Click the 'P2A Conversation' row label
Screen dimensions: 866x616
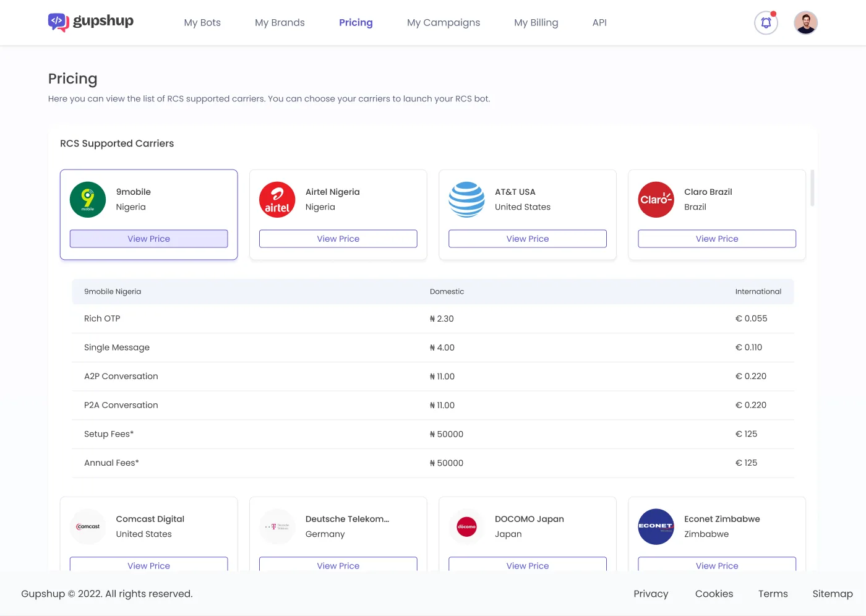(121, 405)
